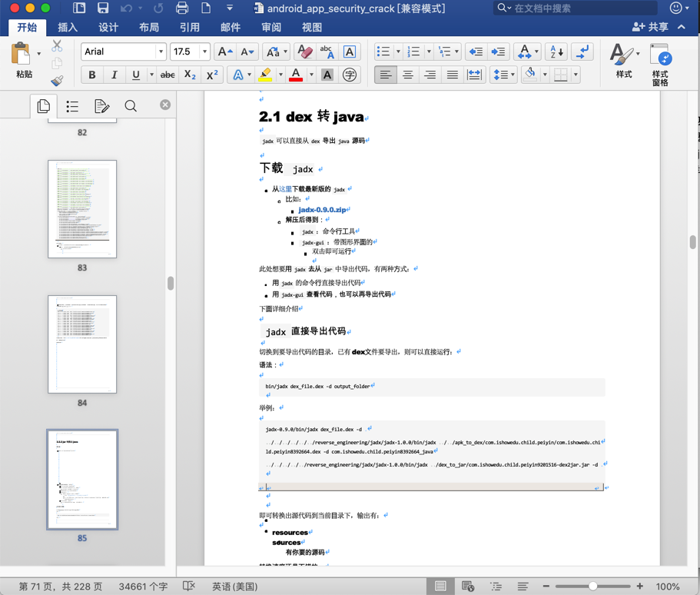
Task: Open font color dropdown arrow
Action: [x=311, y=75]
